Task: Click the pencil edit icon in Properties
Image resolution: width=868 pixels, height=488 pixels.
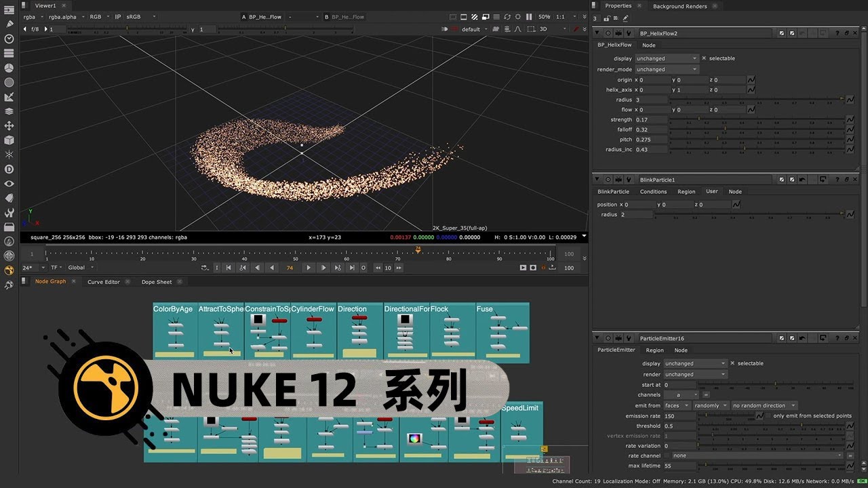Action: [625, 18]
